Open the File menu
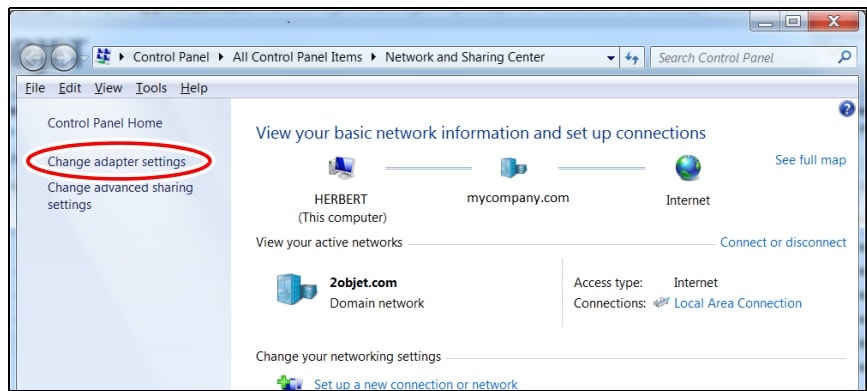Viewport: 867px width, 391px height. point(35,88)
